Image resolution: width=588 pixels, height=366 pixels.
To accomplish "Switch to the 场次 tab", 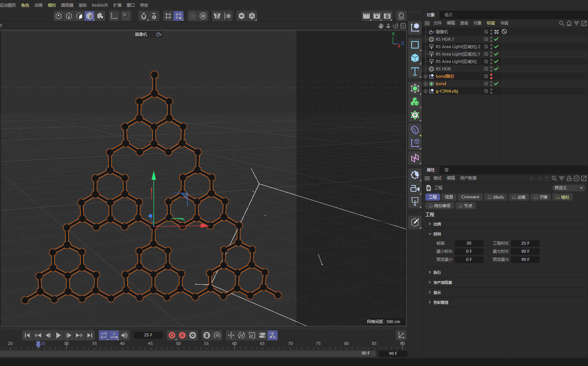I will coord(448,15).
